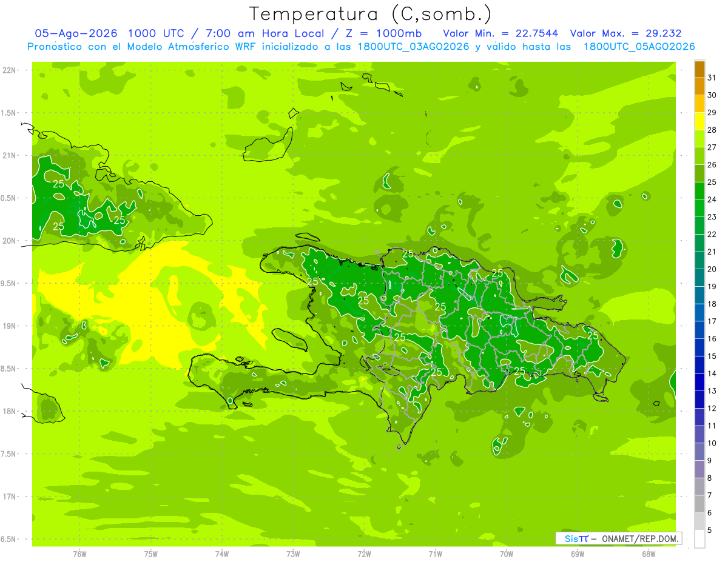Click the latitude label "22N"

click(x=9, y=70)
